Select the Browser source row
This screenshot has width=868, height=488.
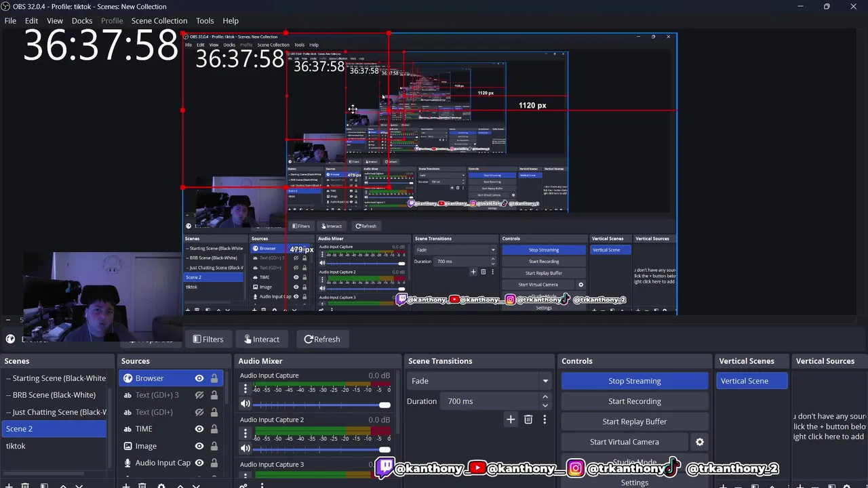tap(171, 378)
